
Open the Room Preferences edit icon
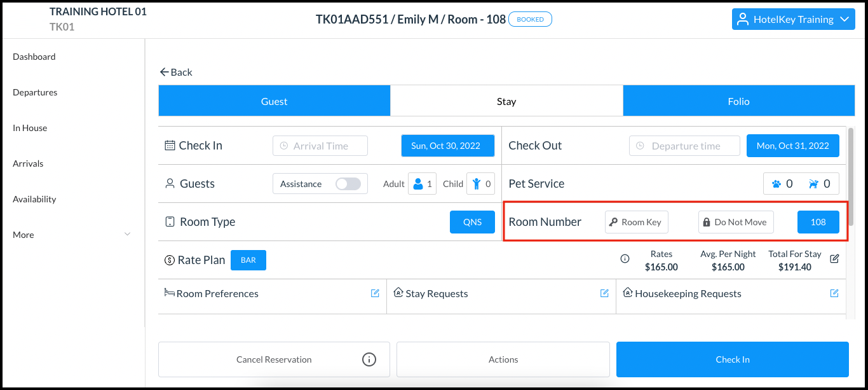click(x=375, y=293)
